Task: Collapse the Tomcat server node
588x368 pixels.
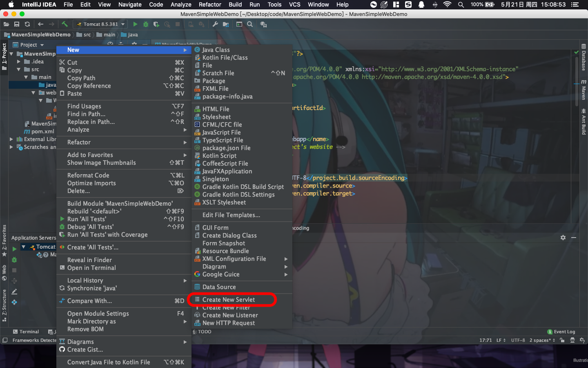Action: 23,247
